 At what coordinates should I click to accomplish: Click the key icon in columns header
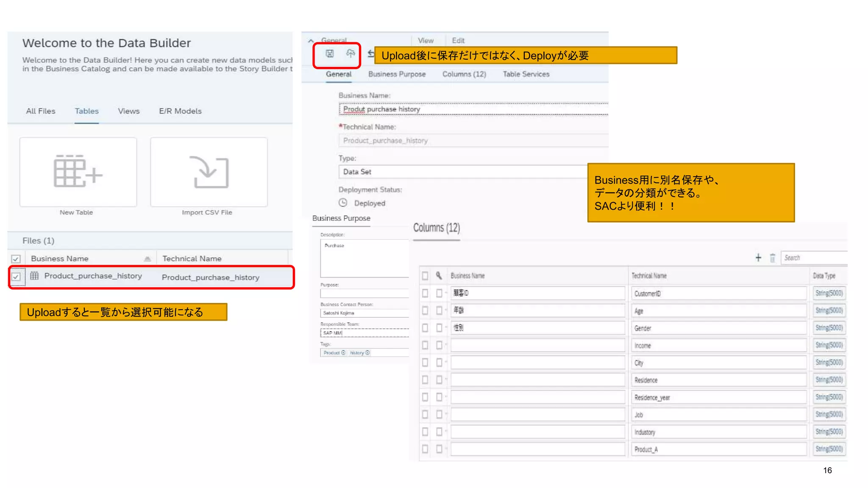pyautogui.click(x=439, y=276)
